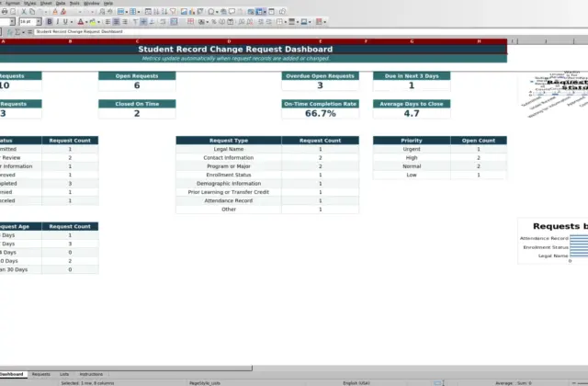Open the Underline style dropdown arrow
This screenshot has height=386, width=588.
72,22
